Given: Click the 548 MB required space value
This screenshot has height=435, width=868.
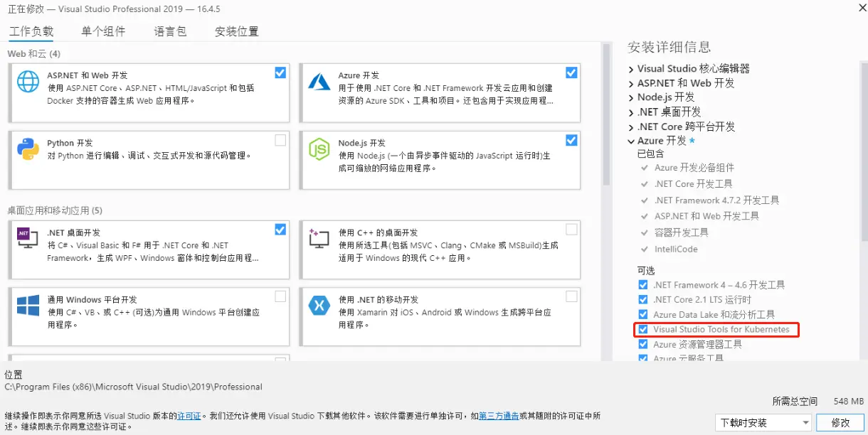Looking at the screenshot, I should (x=849, y=402).
